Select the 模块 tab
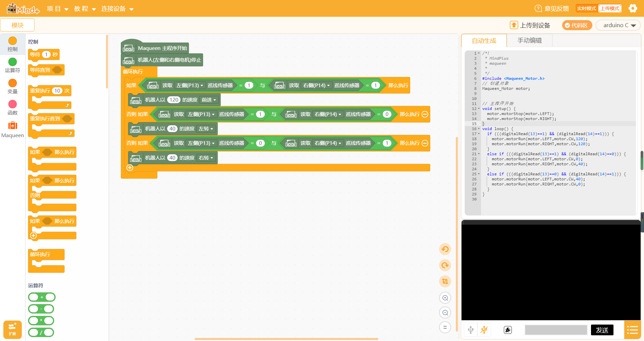Screen dimensions: 644x341 (x=17, y=25)
